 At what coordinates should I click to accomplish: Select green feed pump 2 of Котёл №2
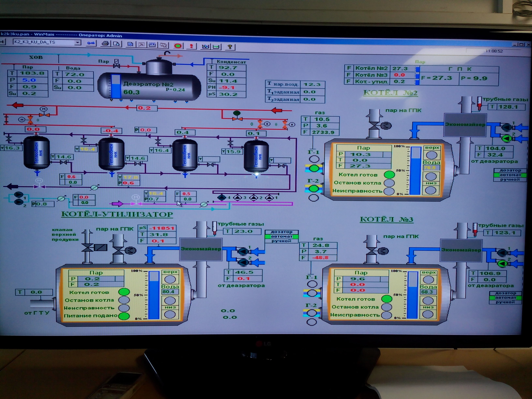(507, 138)
